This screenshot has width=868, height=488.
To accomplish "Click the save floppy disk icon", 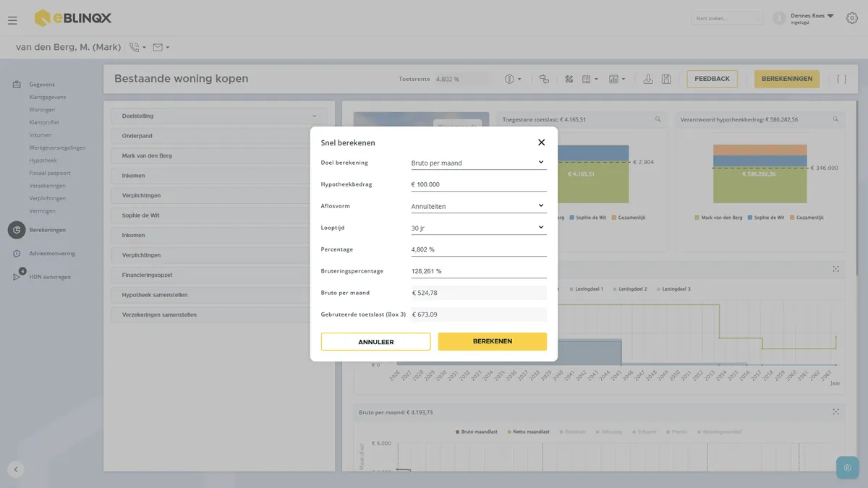I will [666, 79].
